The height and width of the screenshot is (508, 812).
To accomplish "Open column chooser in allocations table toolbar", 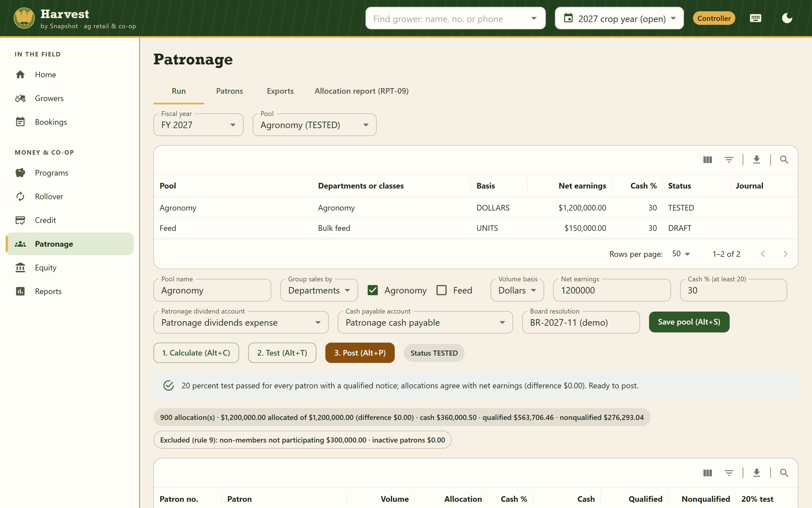I will tap(707, 473).
